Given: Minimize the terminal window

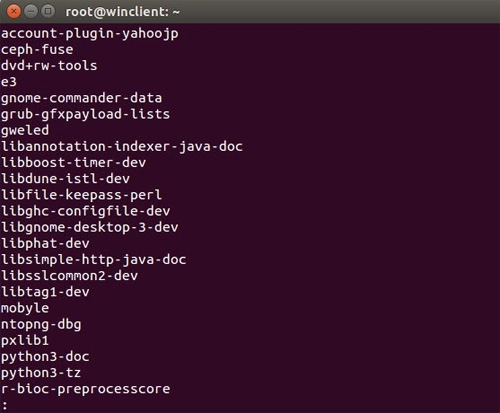Looking at the screenshot, I should (x=31, y=12).
